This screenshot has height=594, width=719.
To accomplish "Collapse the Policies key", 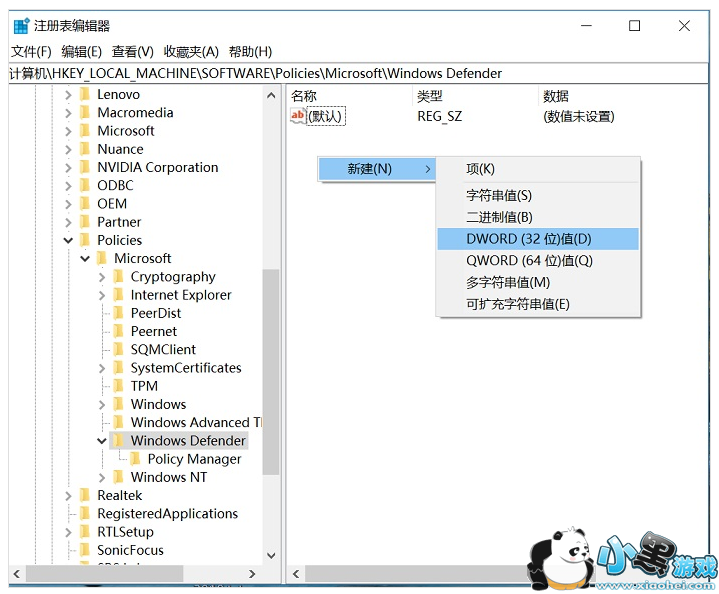I will (x=68, y=240).
